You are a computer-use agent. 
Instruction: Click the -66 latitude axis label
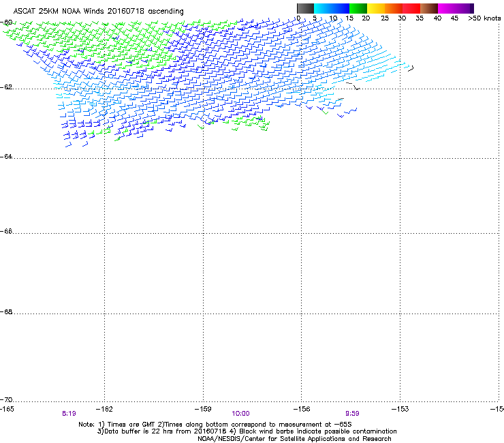[x=6, y=232]
